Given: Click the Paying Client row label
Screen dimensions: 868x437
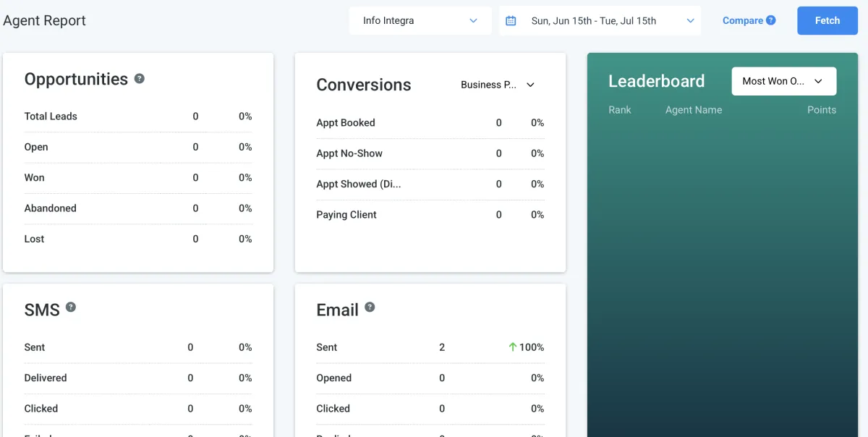Looking at the screenshot, I should tap(346, 215).
